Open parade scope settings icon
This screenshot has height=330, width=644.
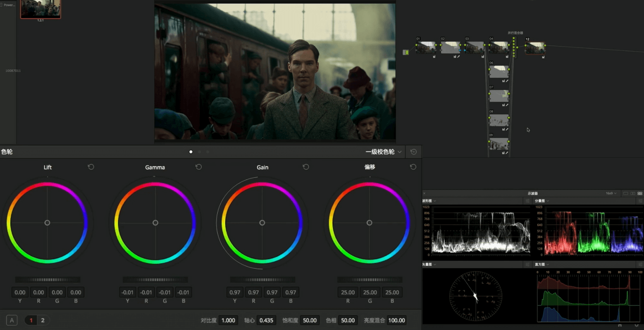(x=640, y=201)
